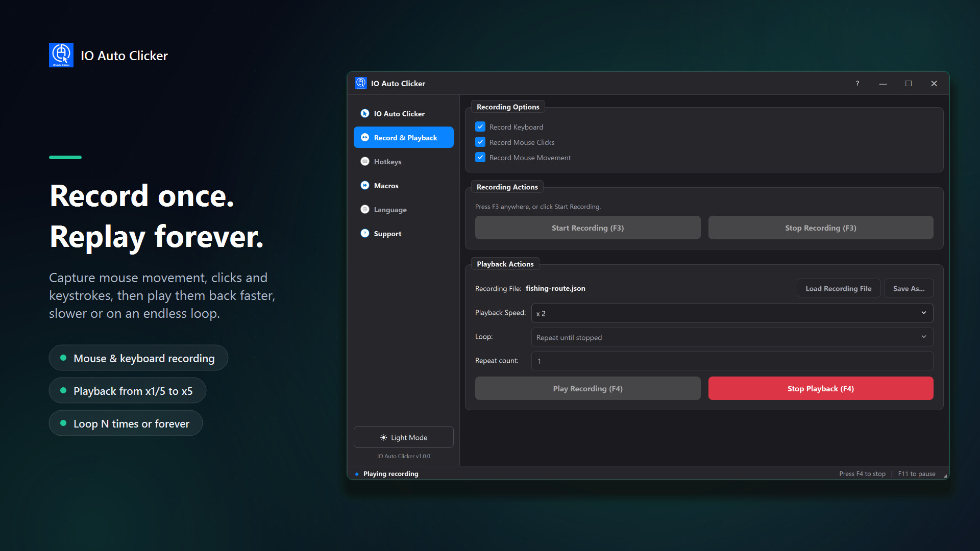Viewport: 980px width, 551px height.
Task: Click the Macros sidebar icon
Action: [x=364, y=185]
